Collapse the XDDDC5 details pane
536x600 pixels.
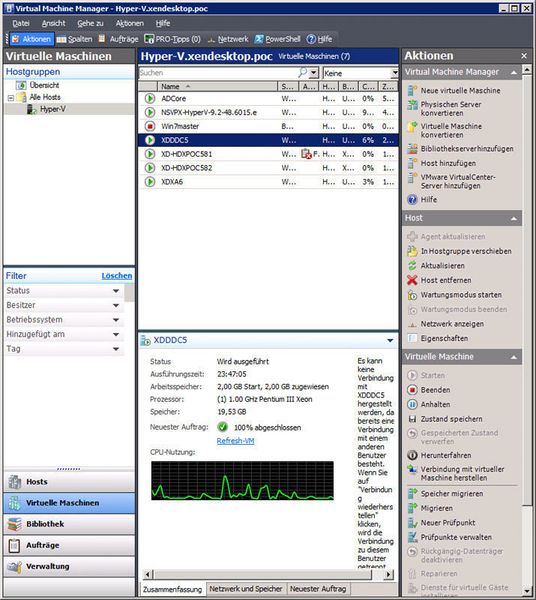[390, 340]
